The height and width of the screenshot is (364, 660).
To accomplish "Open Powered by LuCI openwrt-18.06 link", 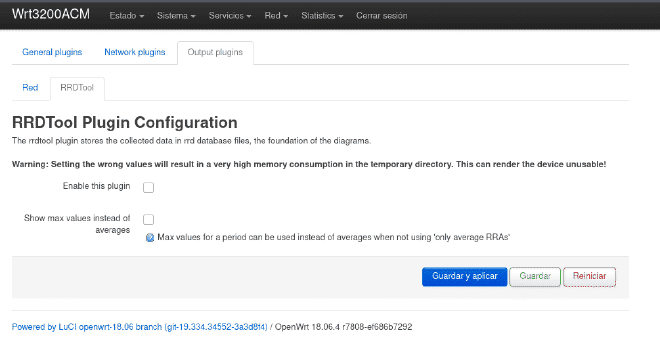I will (x=139, y=327).
